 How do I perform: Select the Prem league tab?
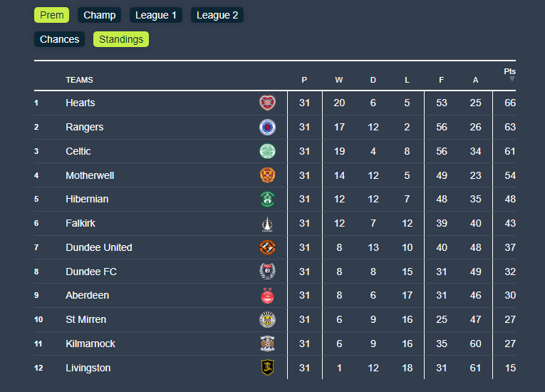pyautogui.click(x=52, y=15)
